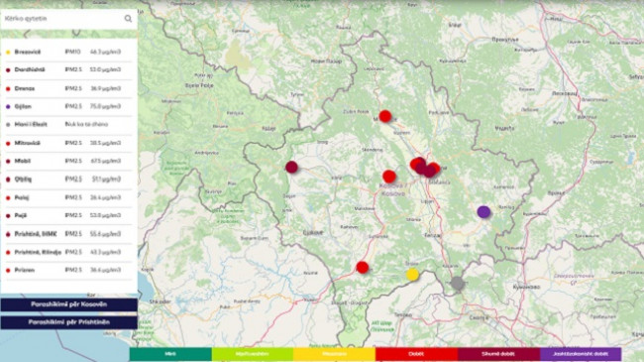Open Pejë row in station list
Viewport: 644px width, 362px height.
point(68,215)
